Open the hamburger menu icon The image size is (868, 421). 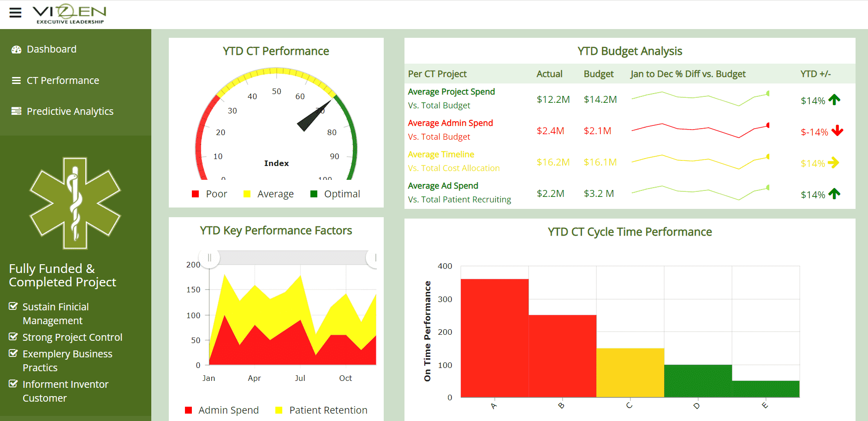15,12
